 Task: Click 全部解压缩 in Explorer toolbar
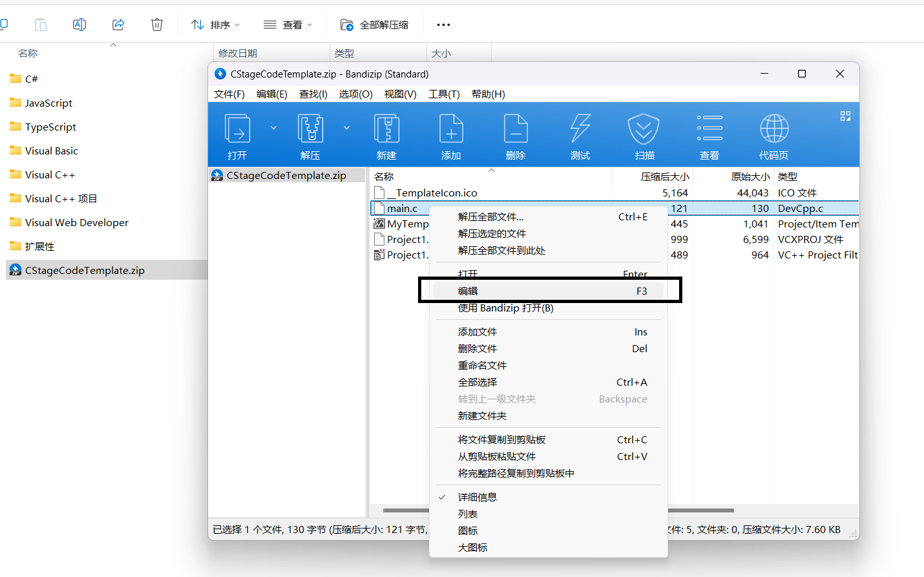pos(375,25)
